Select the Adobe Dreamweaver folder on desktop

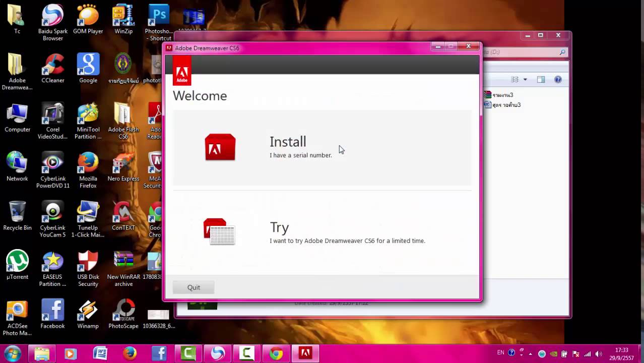(x=17, y=72)
